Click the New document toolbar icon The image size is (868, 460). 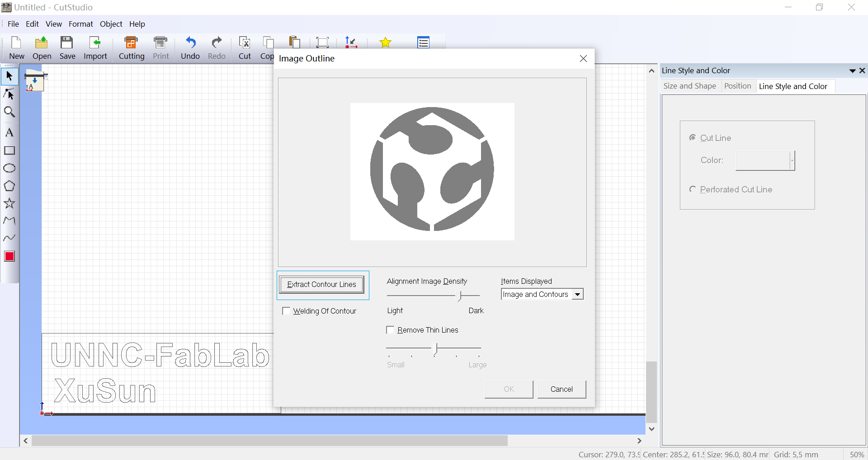17,48
